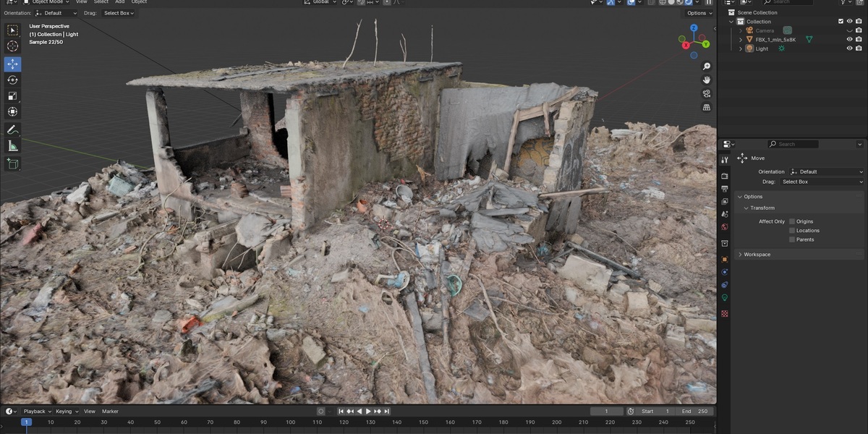
Task: Click the pan hand icon in viewport
Action: 707,80
